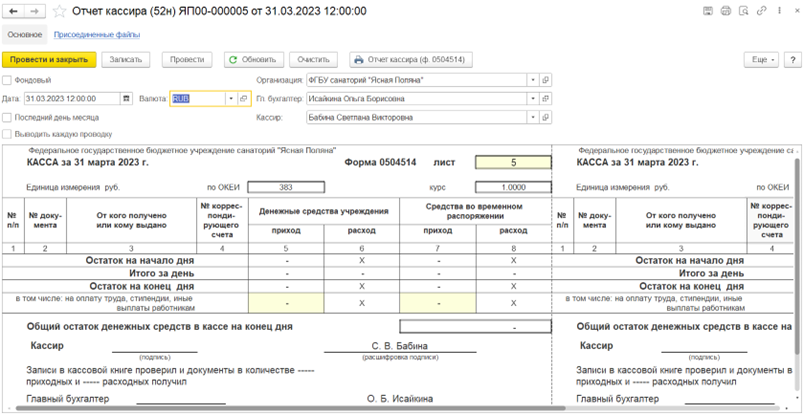
Task: Click the green refresh icon on Обновить
Action: coord(233,59)
